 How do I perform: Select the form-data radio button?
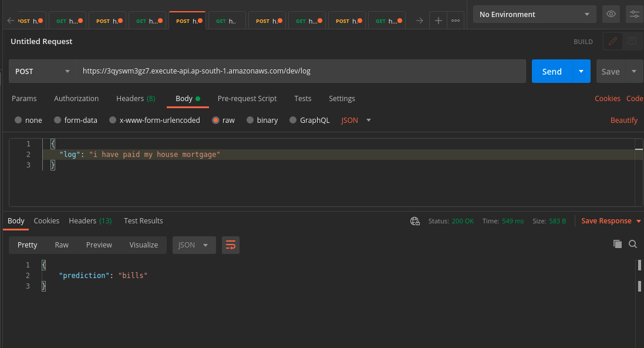coord(58,121)
